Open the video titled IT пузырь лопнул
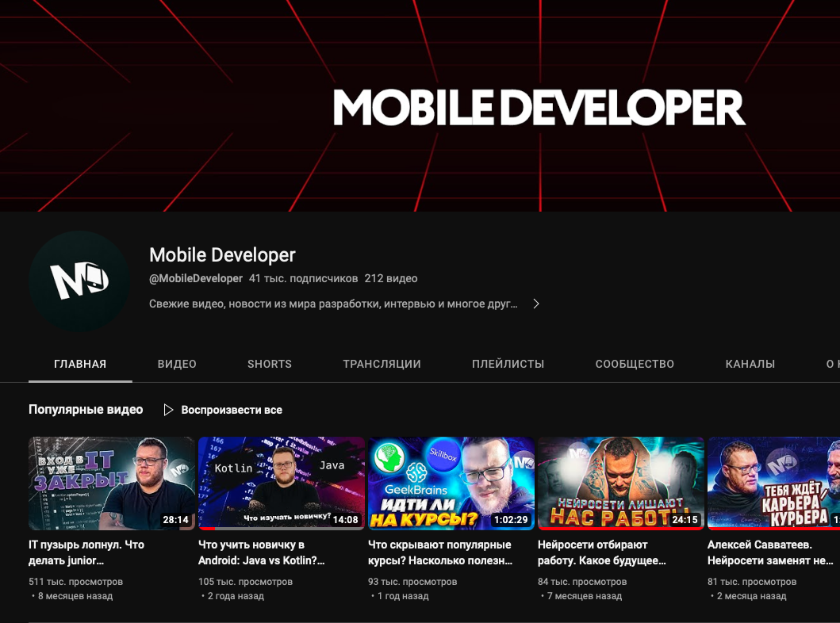 point(112,483)
